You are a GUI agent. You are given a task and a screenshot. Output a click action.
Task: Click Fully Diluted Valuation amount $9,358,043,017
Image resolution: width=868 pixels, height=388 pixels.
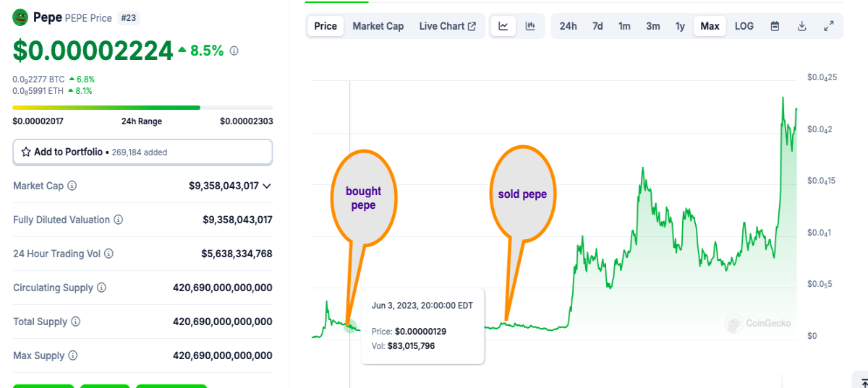tap(238, 220)
